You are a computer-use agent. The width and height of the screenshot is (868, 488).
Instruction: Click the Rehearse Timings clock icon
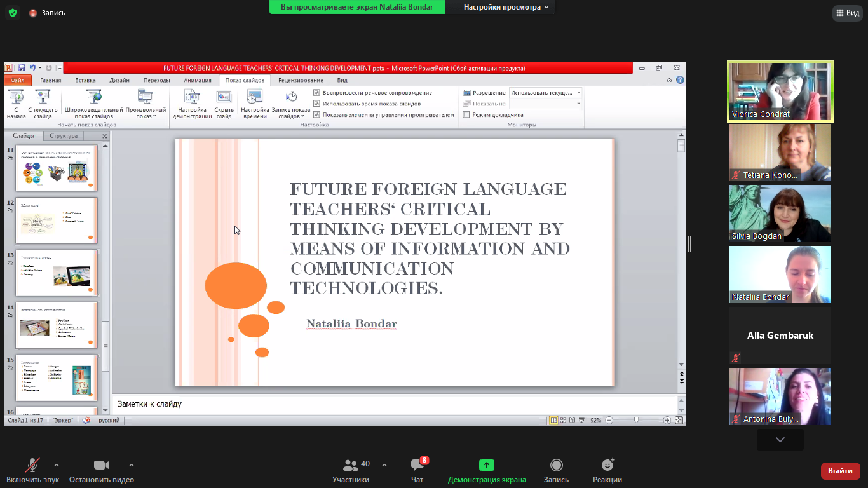255,97
